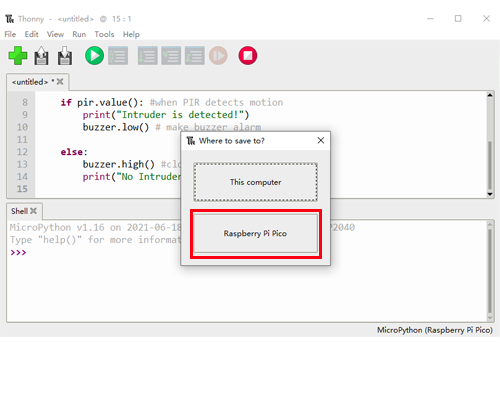
Task: Click the Open file toolbar icon
Action: point(41,56)
